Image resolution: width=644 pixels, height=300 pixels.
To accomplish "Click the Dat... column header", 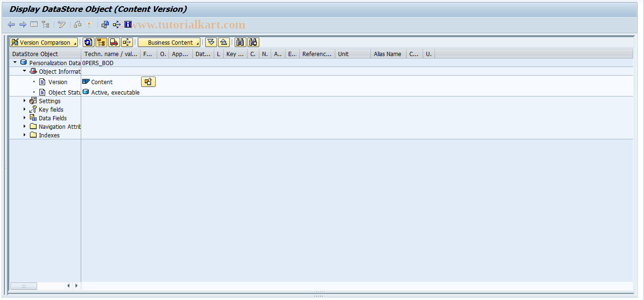I will (203, 54).
